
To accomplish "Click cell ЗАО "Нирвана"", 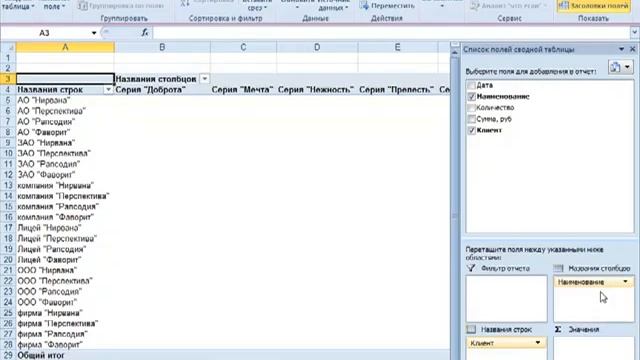I will pyautogui.click(x=65, y=143).
